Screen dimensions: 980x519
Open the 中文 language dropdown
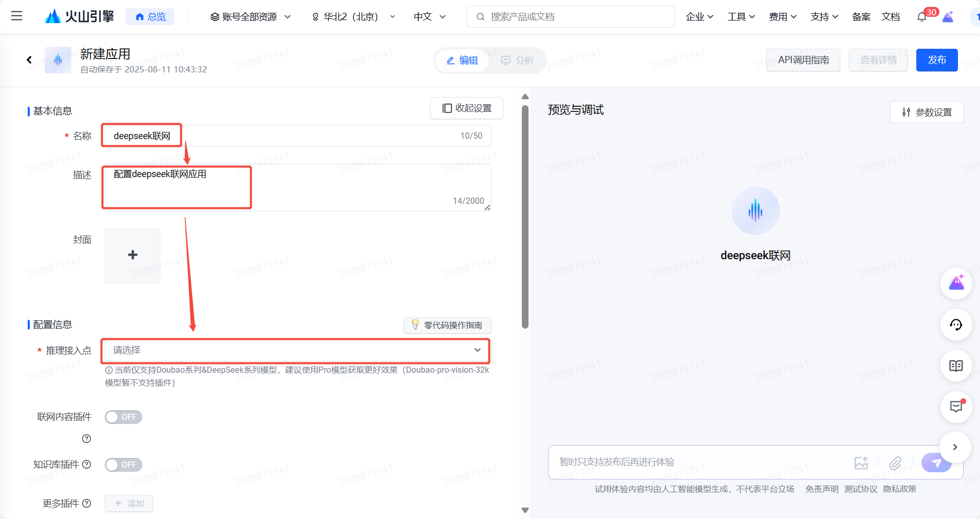pyautogui.click(x=429, y=17)
